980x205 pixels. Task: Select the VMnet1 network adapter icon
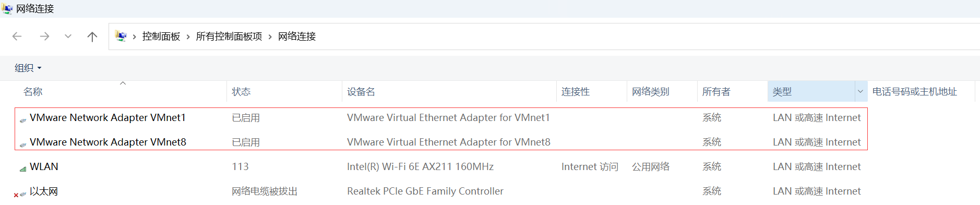23,120
